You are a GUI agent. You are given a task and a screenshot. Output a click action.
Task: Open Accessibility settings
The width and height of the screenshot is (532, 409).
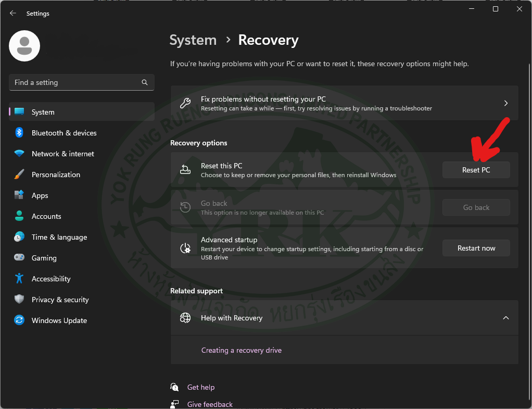coord(81,279)
